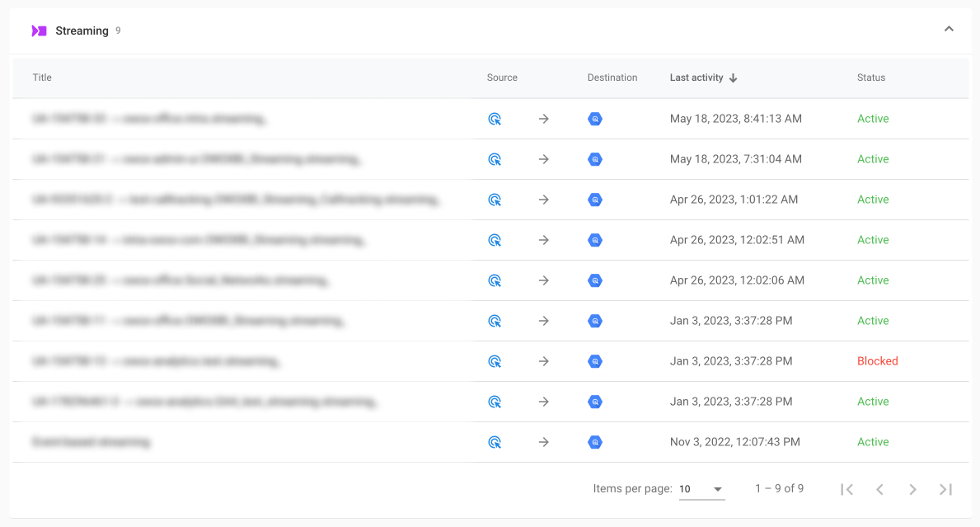Click the Destination column header
980x527 pixels.
[x=612, y=78]
